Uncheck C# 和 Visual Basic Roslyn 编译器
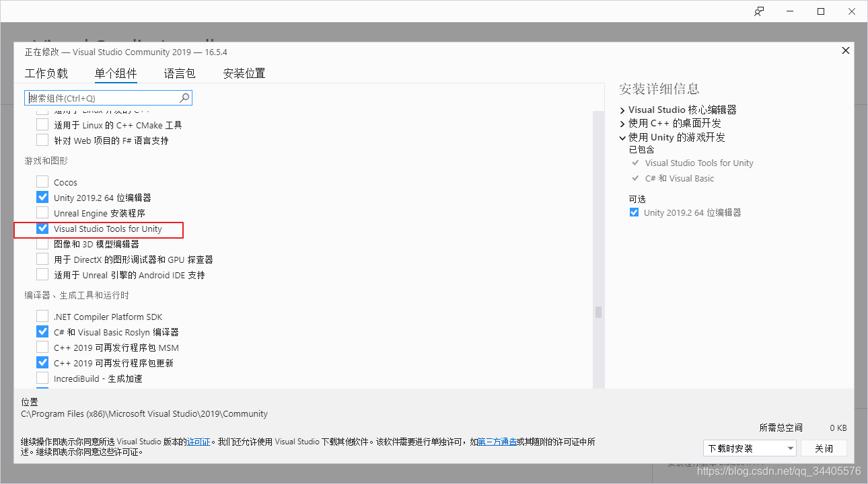The width and height of the screenshot is (868, 484). coord(42,332)
